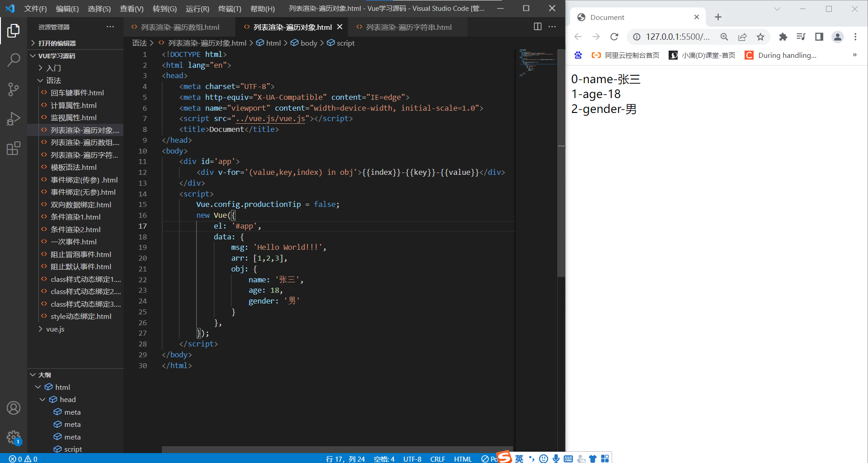Open the 阿里云控制台首页 bookmark
Viewport: 868px width, 463px height.
[626, 55]
